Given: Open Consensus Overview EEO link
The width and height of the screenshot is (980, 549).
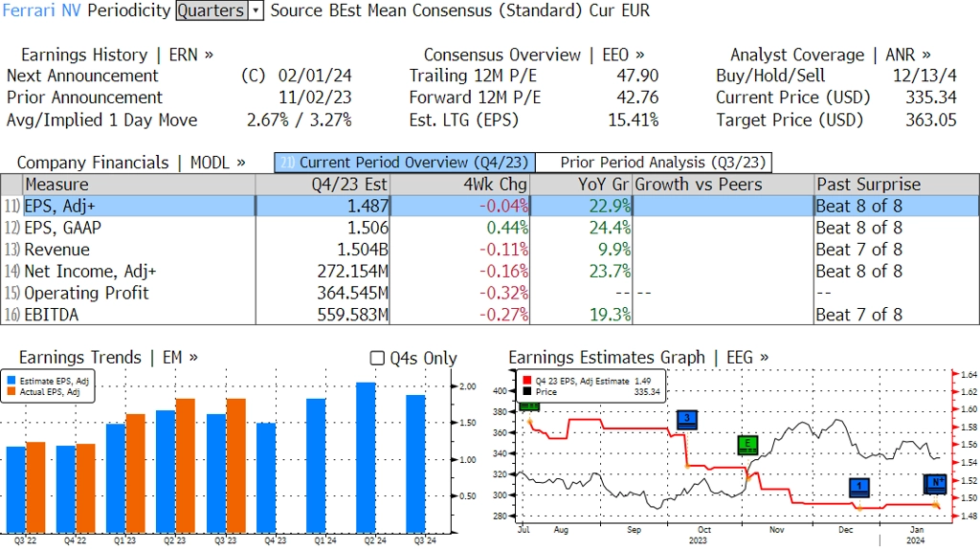Looking at the screenshot, I should click(534, 55).
